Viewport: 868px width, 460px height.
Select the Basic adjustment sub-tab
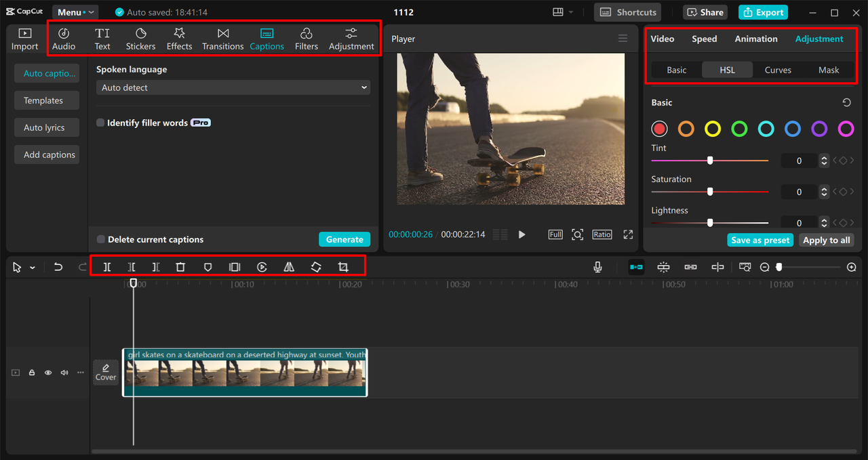(677, 70)
